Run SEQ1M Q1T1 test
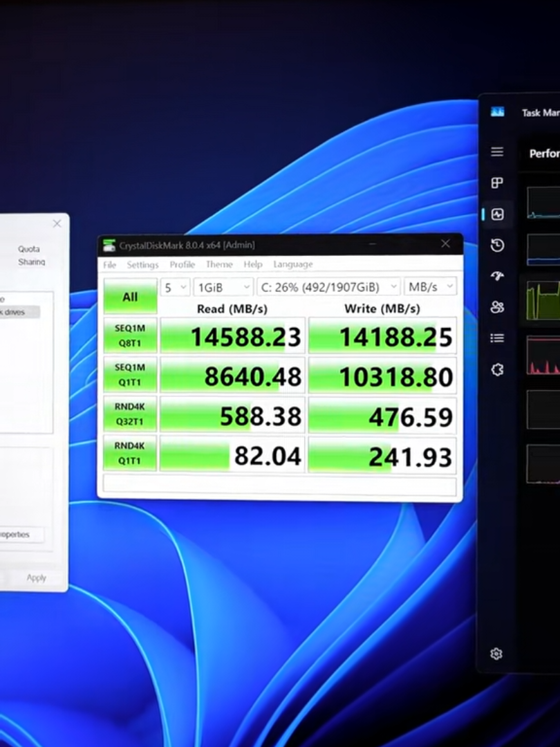Viewport: 560px width, 747px height. (x=130, y=375)
